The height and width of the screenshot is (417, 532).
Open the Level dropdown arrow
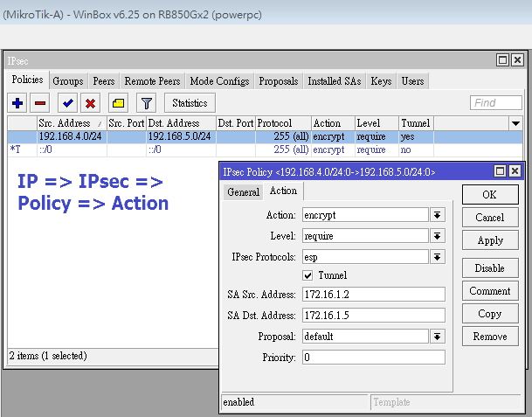coord(438,236)
